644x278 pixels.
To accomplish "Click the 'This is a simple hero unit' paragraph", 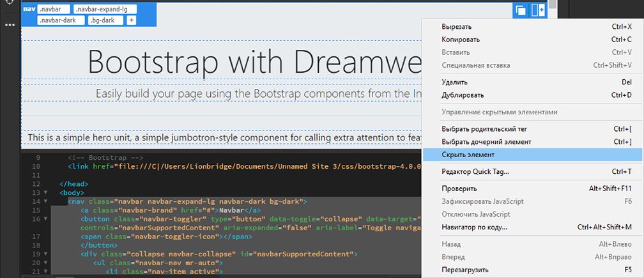I will 225,137.
